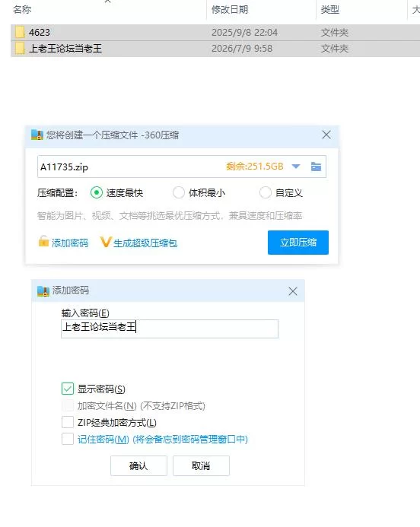Select the 4623 folder icon
Image resolution: width=420 pixels, height=527 pixels.
(20, 32)
